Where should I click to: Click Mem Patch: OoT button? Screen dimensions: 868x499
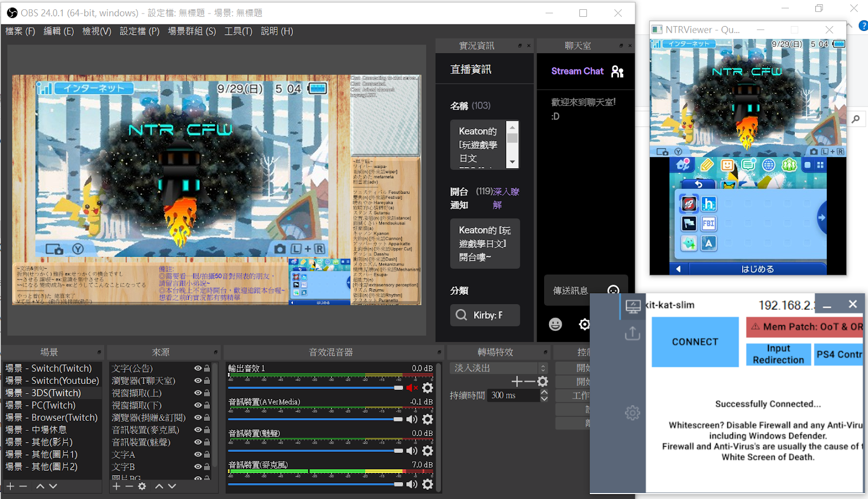[805, 327]
